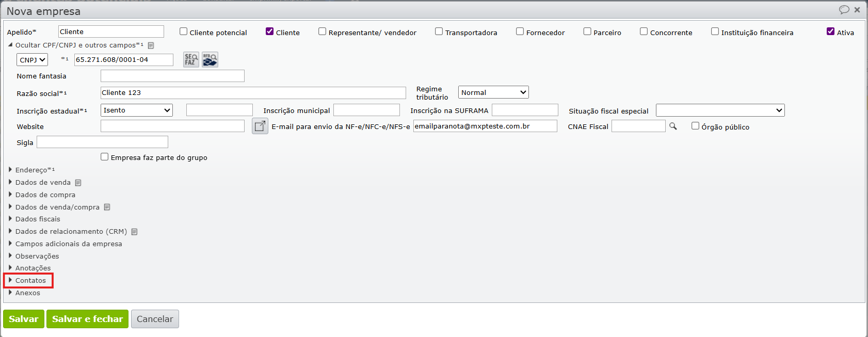Click note icon beside Dados de relacionamento (CRM)

tap(134, 232)
